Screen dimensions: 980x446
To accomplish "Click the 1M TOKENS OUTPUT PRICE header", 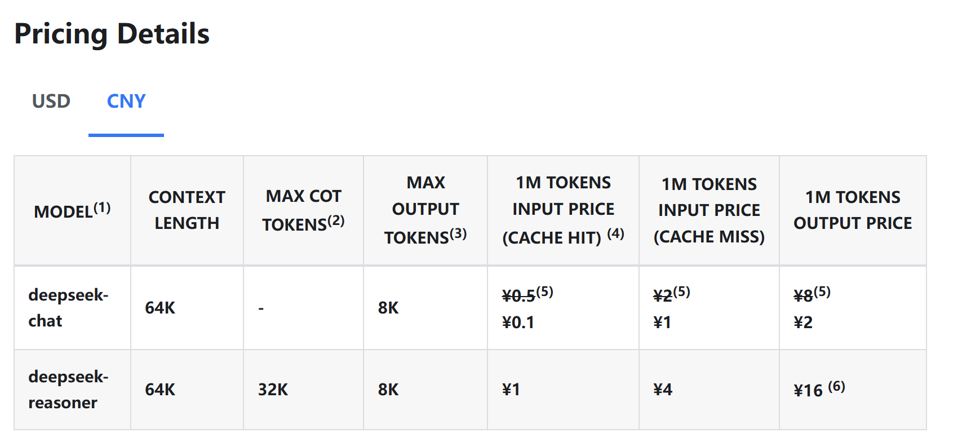I will click(853, 210).
